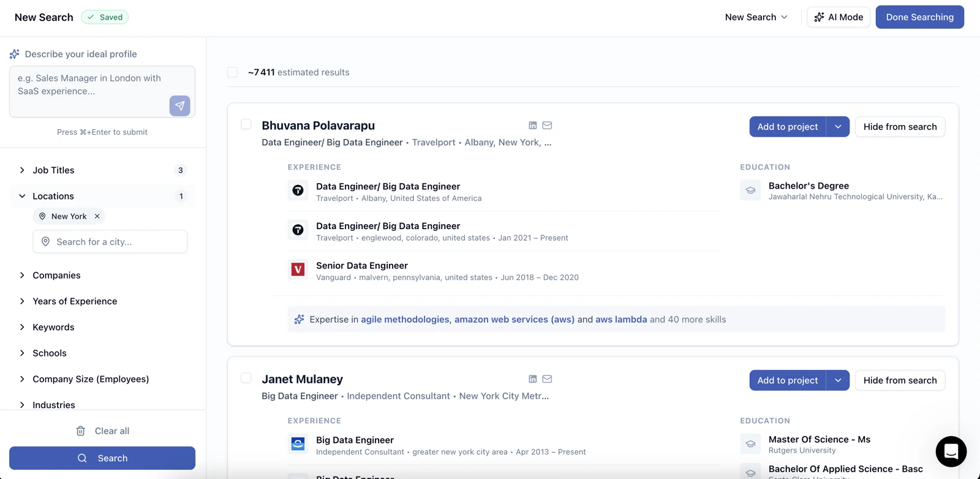Clear all filters
980x479 pixels.
pos(102,431)
